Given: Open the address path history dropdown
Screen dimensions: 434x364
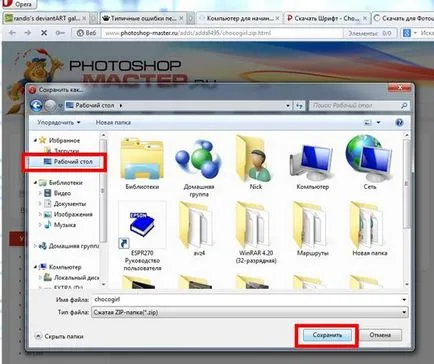Looking at the screenshot, I should (x=288, y=106).
